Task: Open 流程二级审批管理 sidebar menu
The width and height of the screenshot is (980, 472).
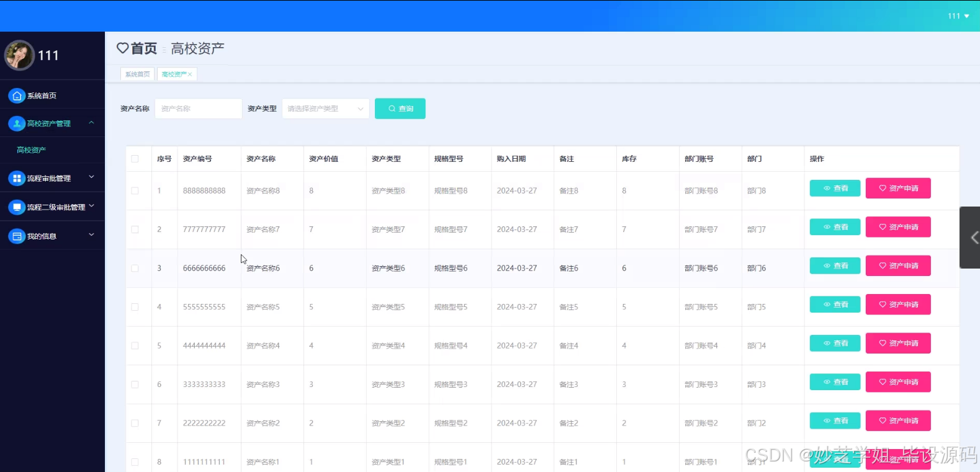Action: 52,207
